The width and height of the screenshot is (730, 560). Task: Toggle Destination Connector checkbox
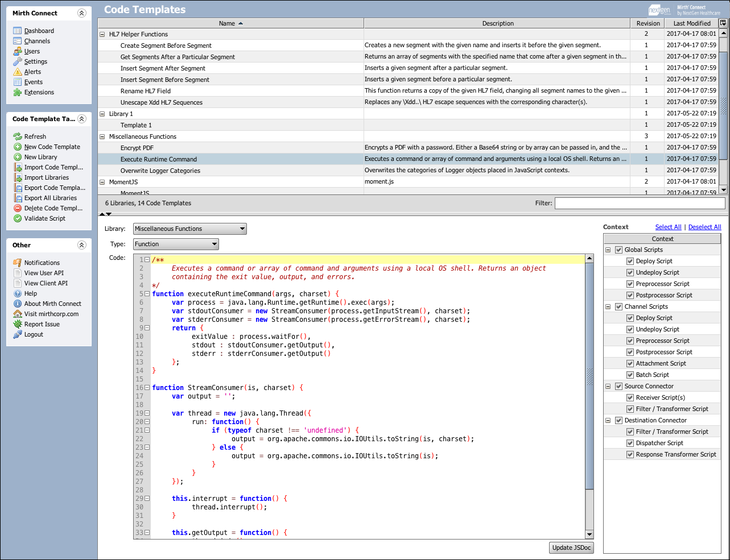tap(618, 420)
